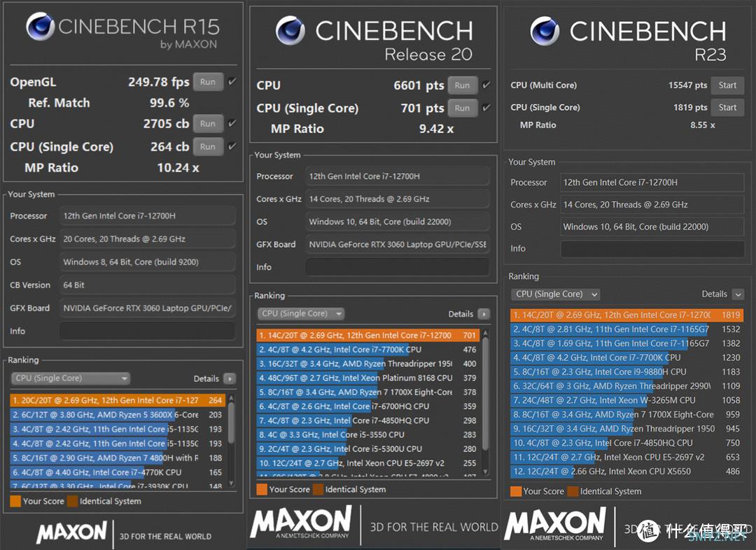Click the CB Version field showing 64 Bit

(148, 284)
